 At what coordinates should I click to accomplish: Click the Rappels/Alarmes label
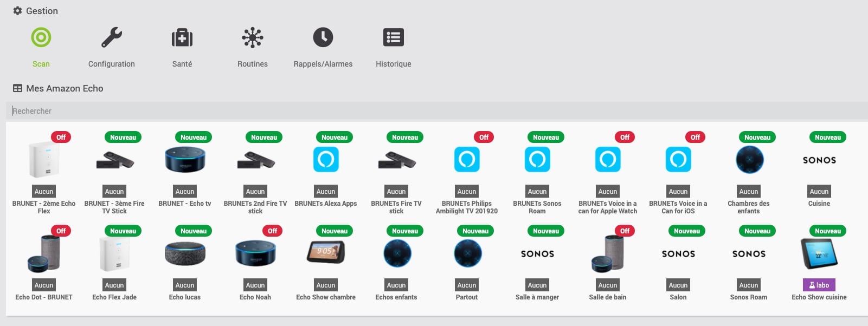(x=323, y=64)
